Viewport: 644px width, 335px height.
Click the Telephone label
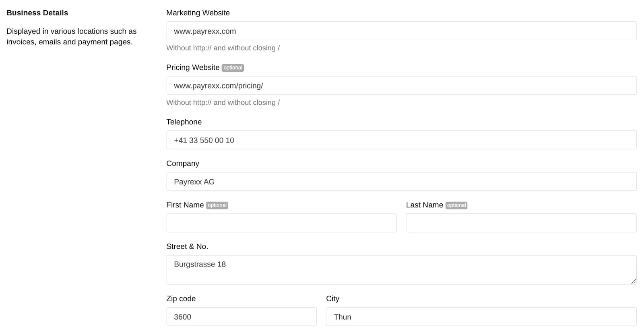pyautogui.click(x=184, y=122)
